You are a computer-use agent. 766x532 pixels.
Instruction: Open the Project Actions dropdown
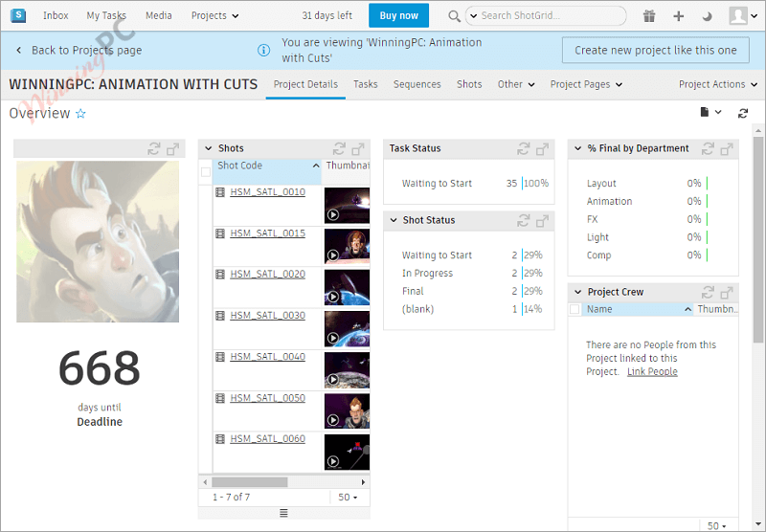coord(717,84)
